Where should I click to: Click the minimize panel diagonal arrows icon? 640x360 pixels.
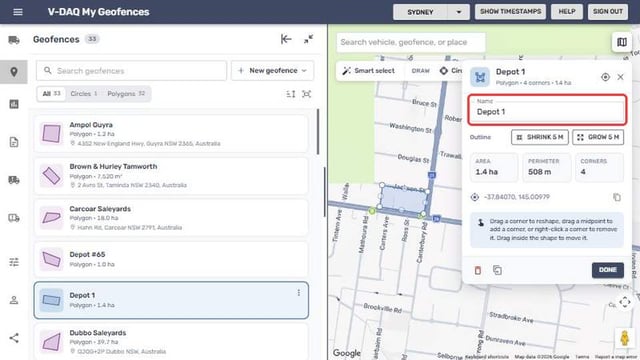308,39
